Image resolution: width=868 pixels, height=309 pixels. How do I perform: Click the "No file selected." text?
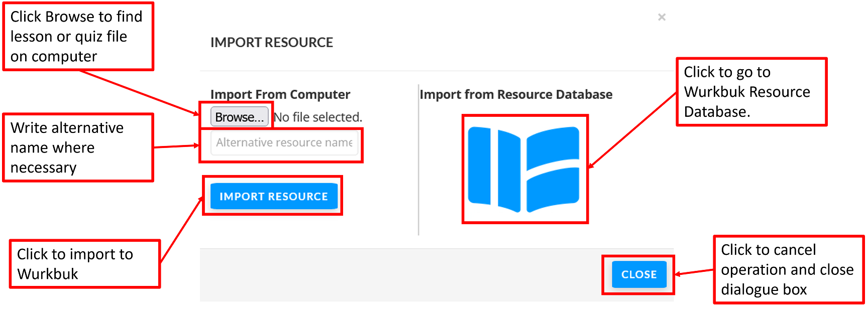[x=318, y=117]
